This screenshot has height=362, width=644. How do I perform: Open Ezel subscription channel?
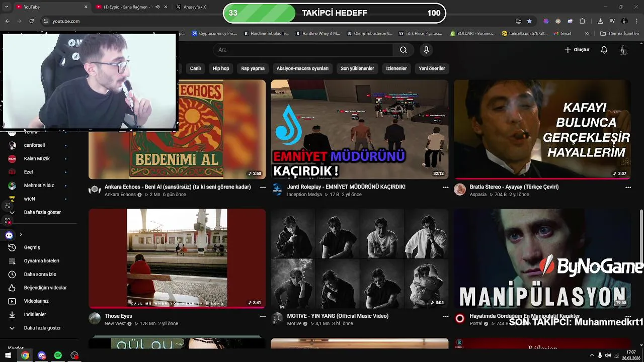click(38, 172)
